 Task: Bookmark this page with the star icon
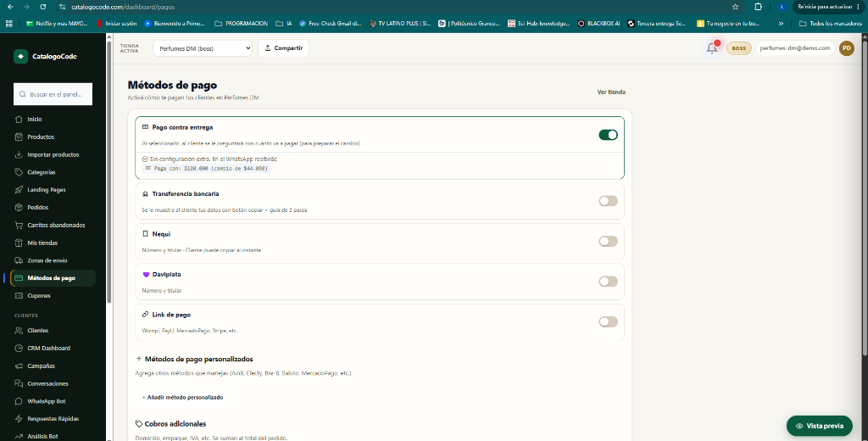click(x=735, y=7)
